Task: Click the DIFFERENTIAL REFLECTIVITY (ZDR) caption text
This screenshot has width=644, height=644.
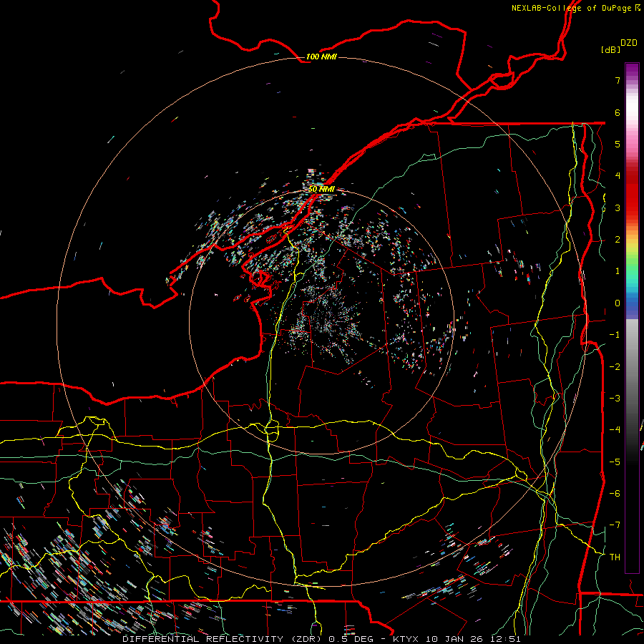Action: click(224, 639)
